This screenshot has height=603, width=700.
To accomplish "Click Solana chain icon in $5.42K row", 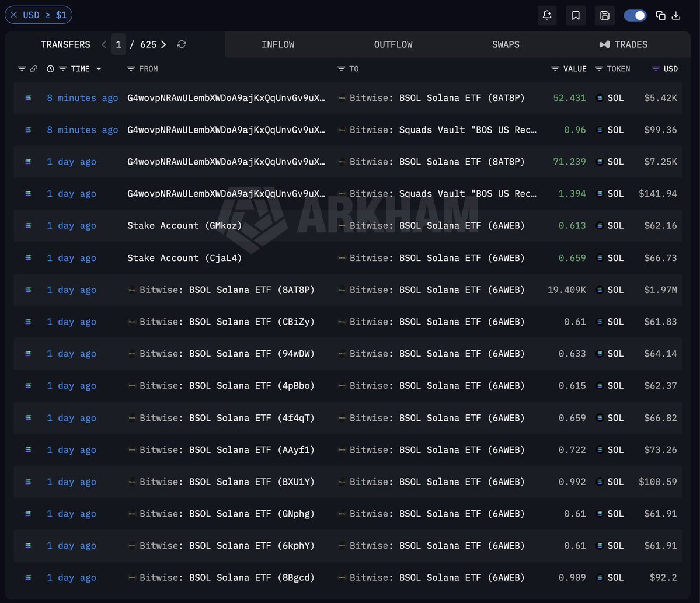I will [28, 97].
